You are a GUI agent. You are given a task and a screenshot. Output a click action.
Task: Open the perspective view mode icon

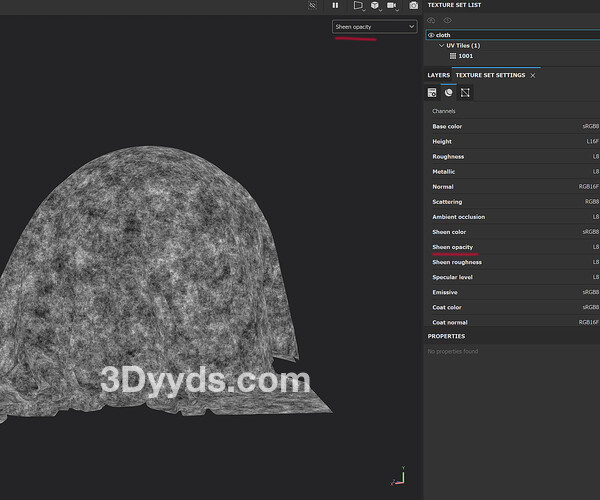coord(357,5)
